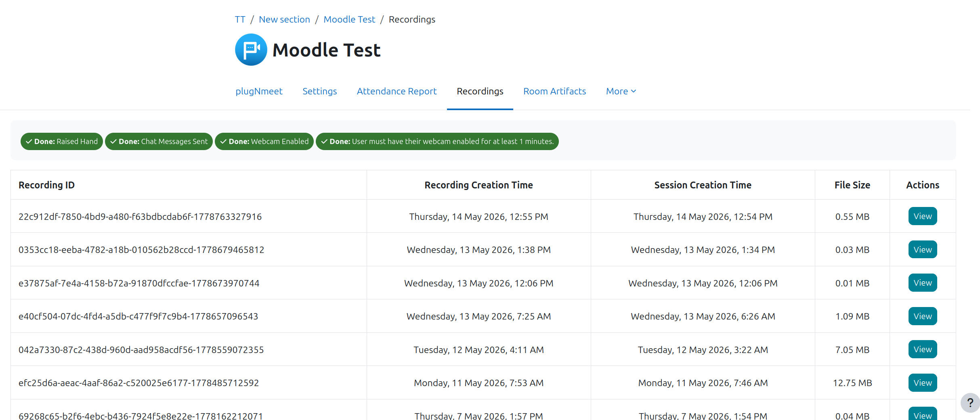View the 0.04 MB recording from 7 May
The width and height of the screenshot is (980, 420).
point(923,414)
